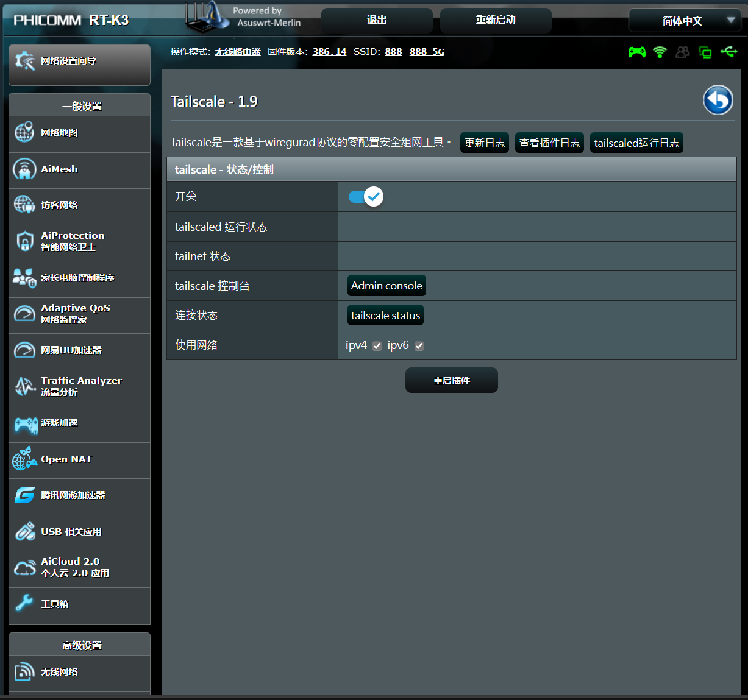The width and height of the screenshot is (748, 700).
Task: Click the 重启插件 restart plugin button
Action: click(x=452, y=380)
